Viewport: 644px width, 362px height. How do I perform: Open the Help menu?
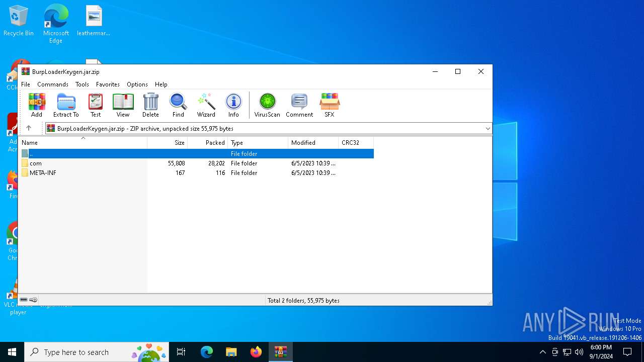(x=161, y=84)
